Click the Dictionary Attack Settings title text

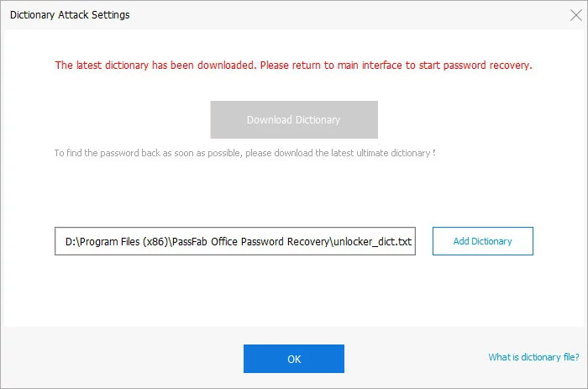coord(69,15)
